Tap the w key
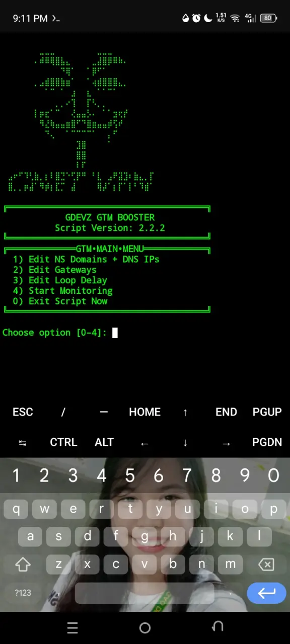 (x=44, y=509)
